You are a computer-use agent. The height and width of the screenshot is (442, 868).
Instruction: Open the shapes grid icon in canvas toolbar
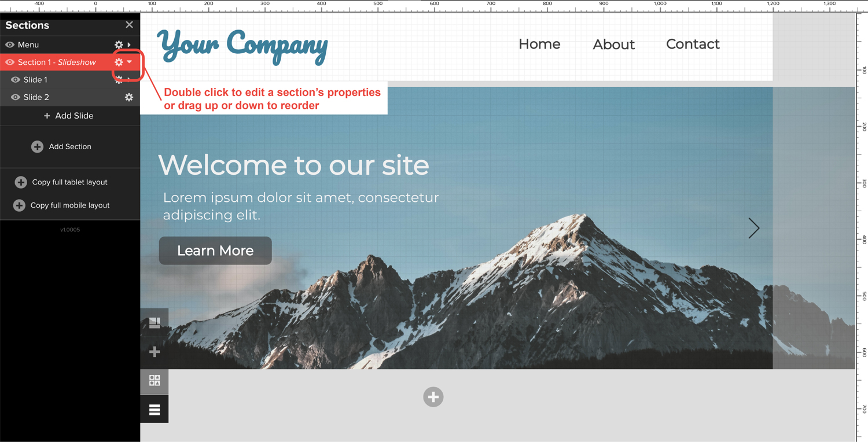click(155, 381)
